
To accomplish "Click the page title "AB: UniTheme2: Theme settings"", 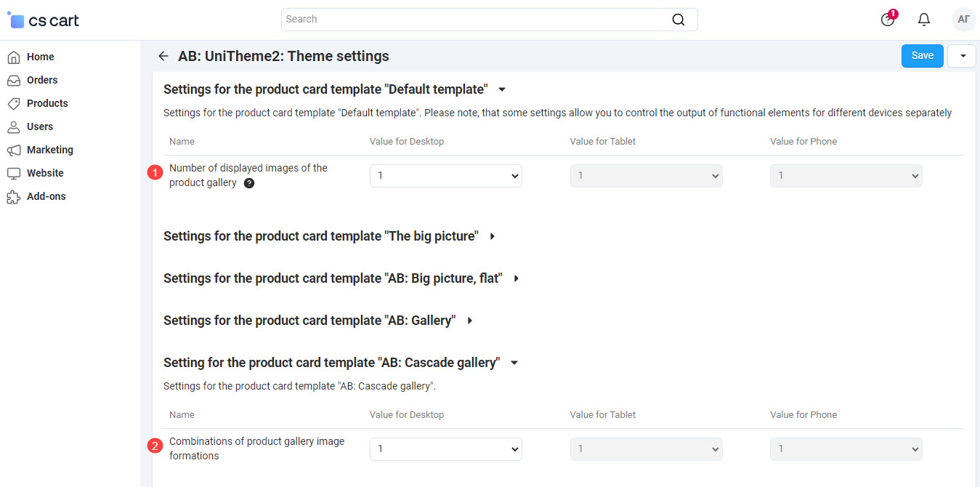I will 283,56.
